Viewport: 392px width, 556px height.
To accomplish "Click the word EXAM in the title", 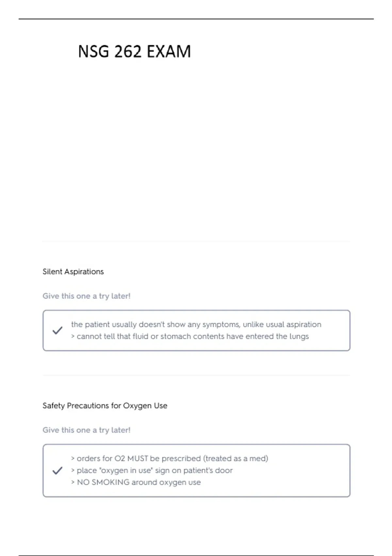I will point(169,52).
